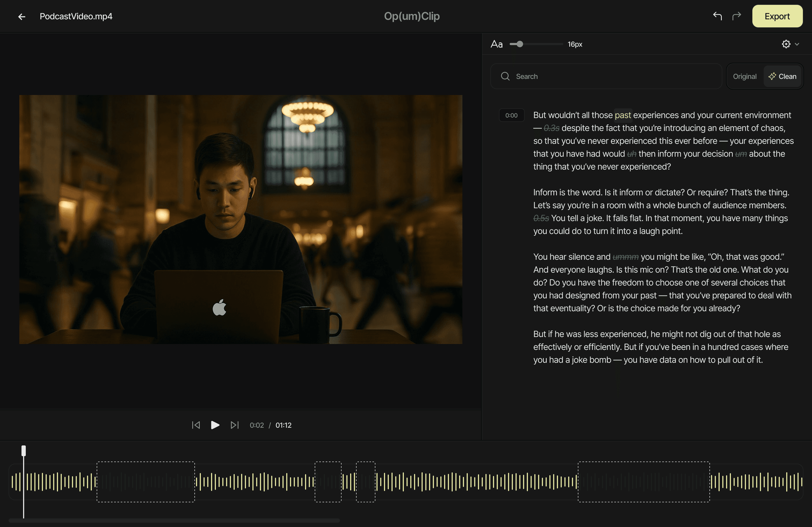Redo the last undone edit
Viewport: 812px width, 527px height.
[737, 16]
